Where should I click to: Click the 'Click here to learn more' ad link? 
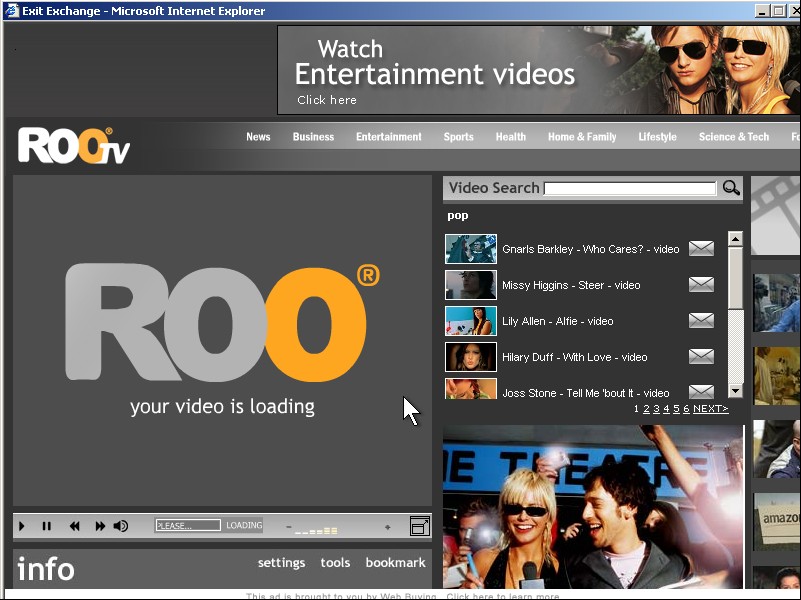[503, 596]
